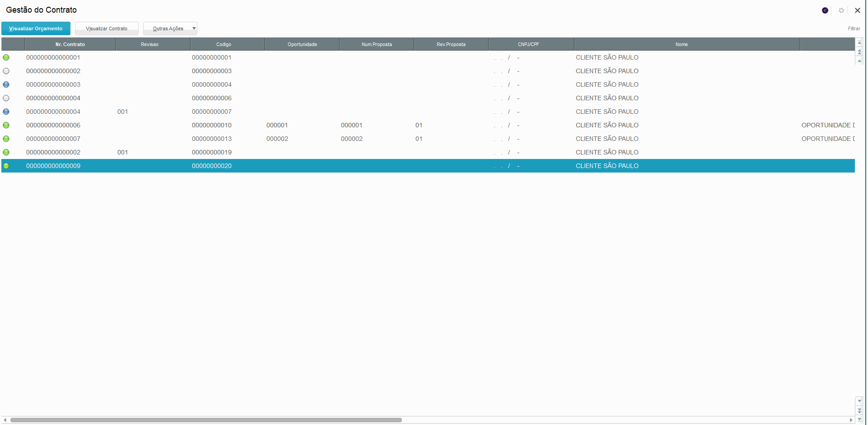Select contract number 000000000000001
Viewport: 868px width, 425px height.
pos(53,57)
